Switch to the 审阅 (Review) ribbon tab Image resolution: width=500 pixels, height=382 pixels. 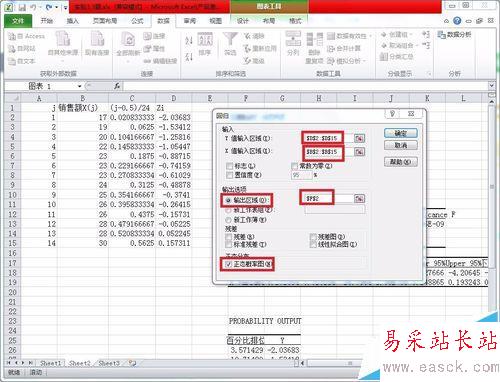(x=190, y=21)
